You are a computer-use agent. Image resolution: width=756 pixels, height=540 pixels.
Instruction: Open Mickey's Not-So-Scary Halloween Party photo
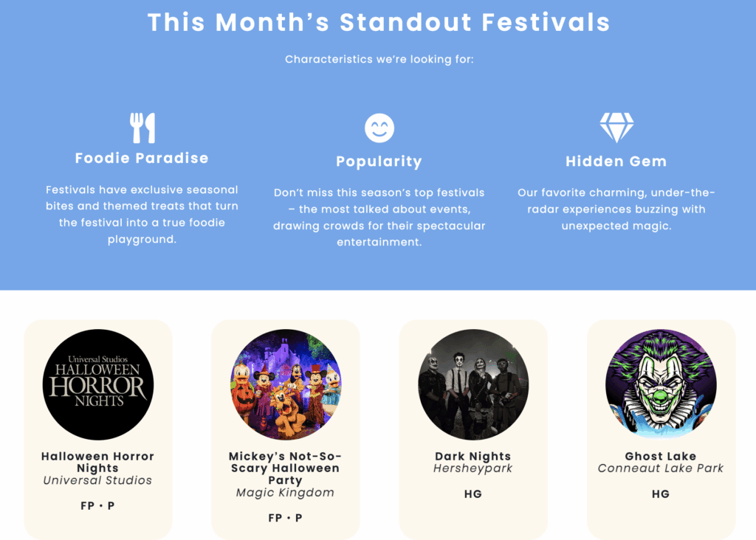pos(286,384)
